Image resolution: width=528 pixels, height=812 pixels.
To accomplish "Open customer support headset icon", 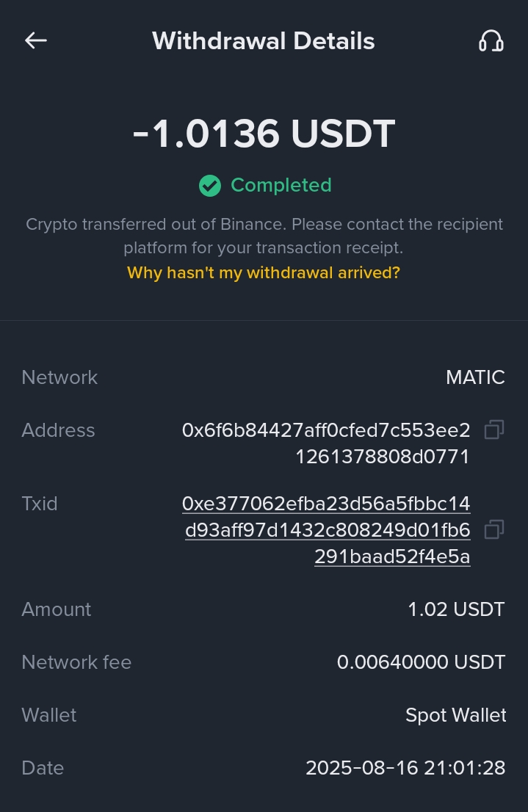I will [x=491, y=41].
